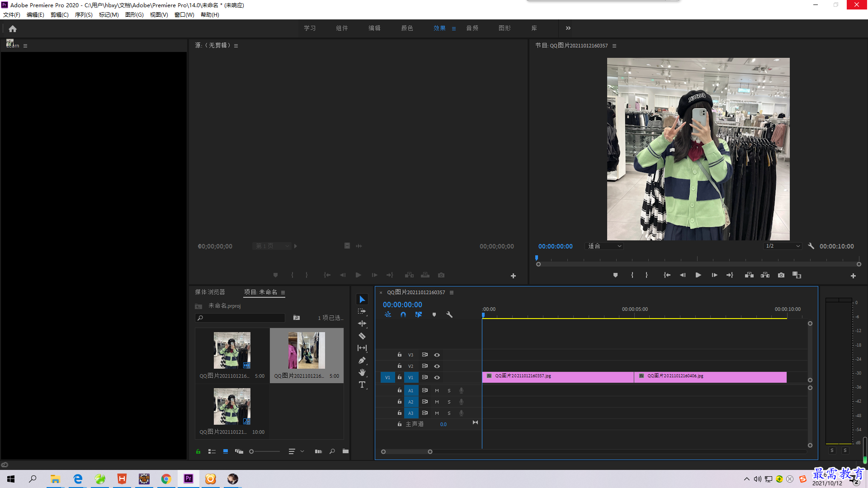The width and height of the screenshot is (868, 488).
Task: Toggle V1 track output eye
Action: point(437,377)
